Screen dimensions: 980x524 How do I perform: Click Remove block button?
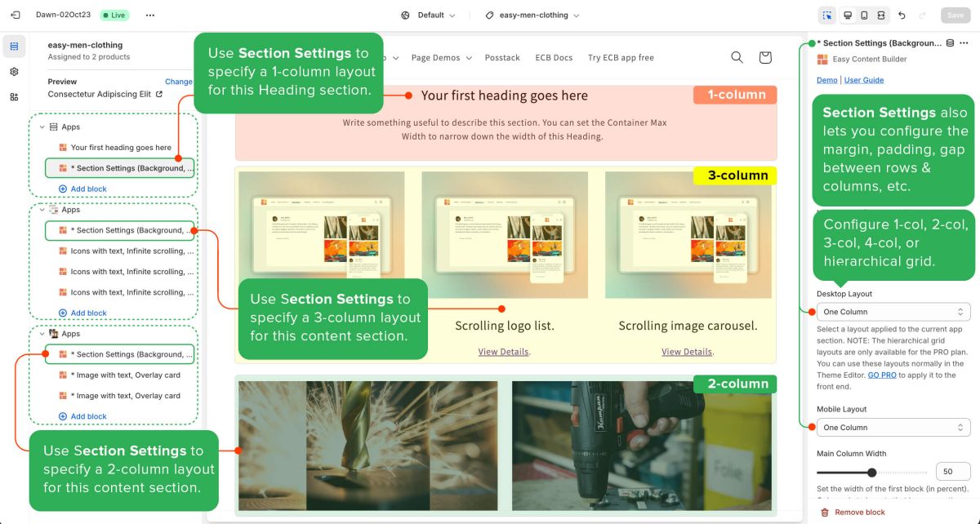(x=853, y=513)
